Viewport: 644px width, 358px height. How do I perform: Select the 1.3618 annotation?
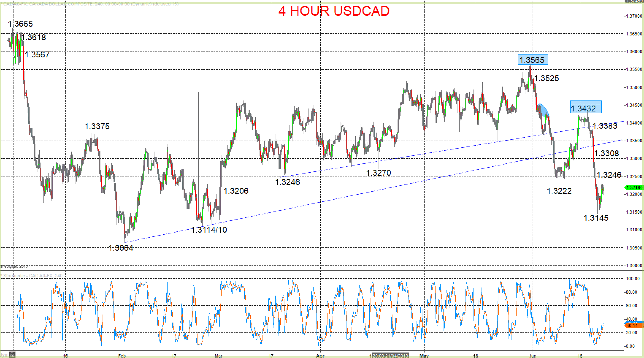click(x=34, y=37)
